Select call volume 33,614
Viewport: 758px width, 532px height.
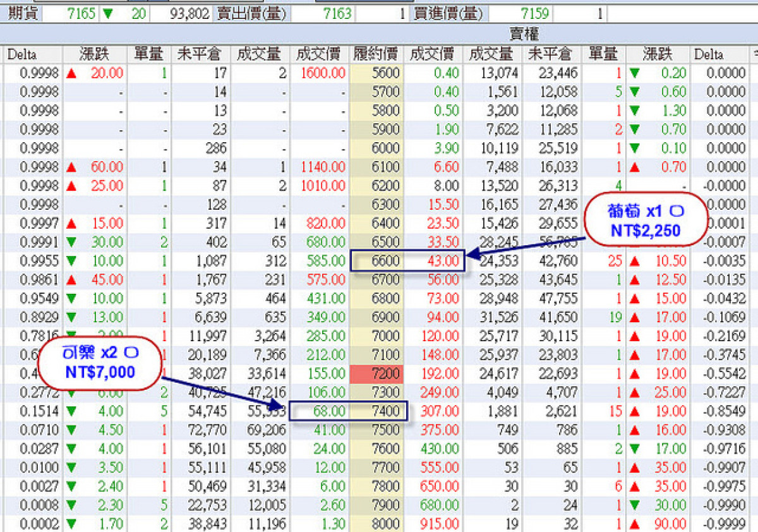[x=266, y=373]
